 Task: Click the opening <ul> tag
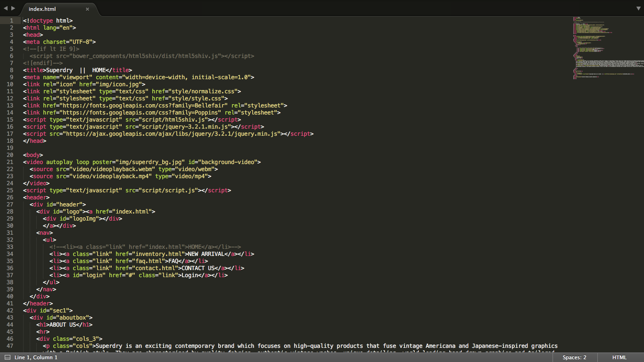(x=50, y=240)
